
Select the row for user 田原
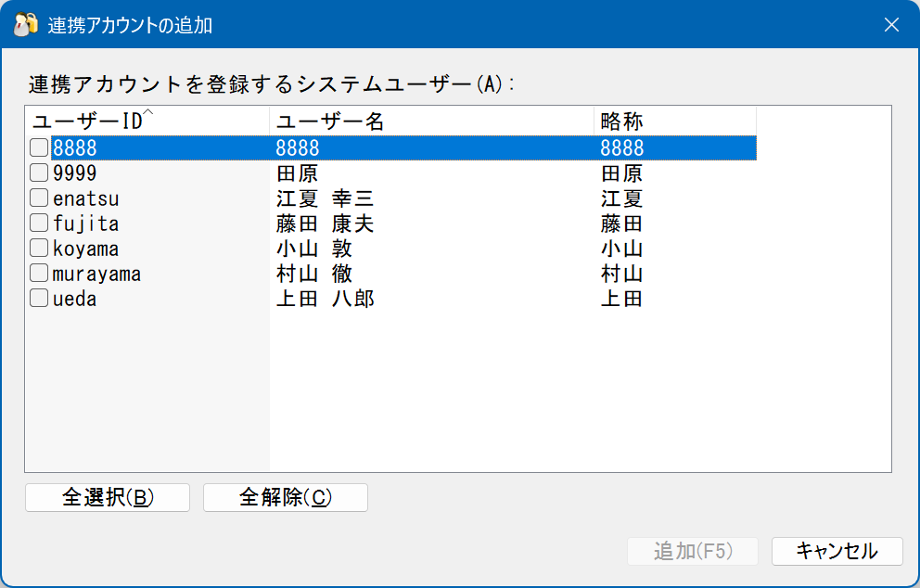(371, 172)
